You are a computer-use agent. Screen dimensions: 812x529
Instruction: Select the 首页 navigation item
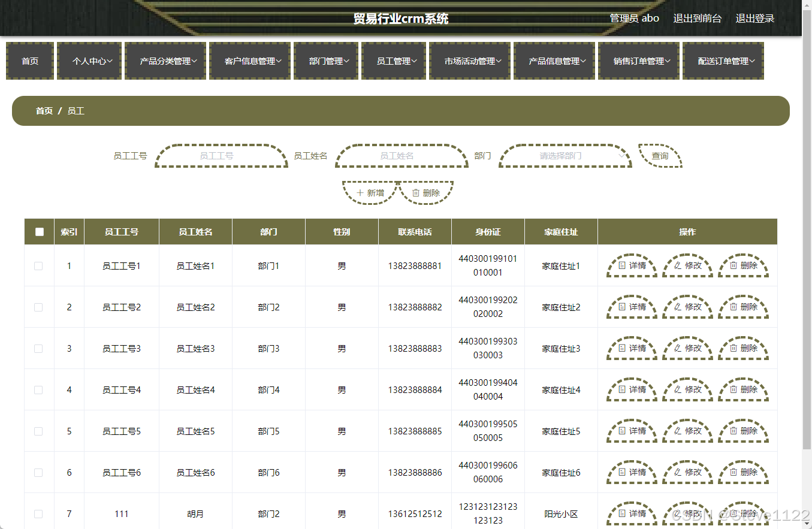click(29, 61)
